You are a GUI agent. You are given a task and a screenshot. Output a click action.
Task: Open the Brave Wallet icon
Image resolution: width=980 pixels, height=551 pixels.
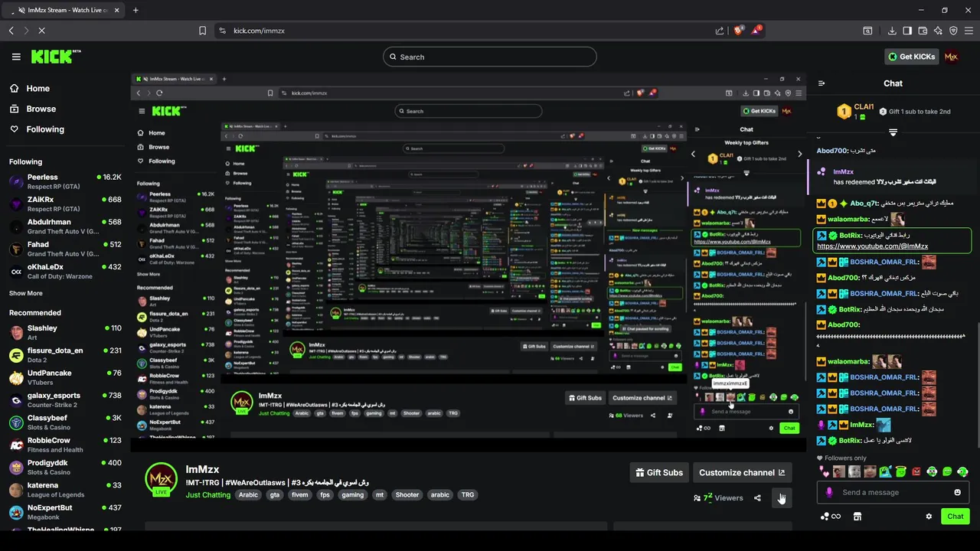pos(923,31)
